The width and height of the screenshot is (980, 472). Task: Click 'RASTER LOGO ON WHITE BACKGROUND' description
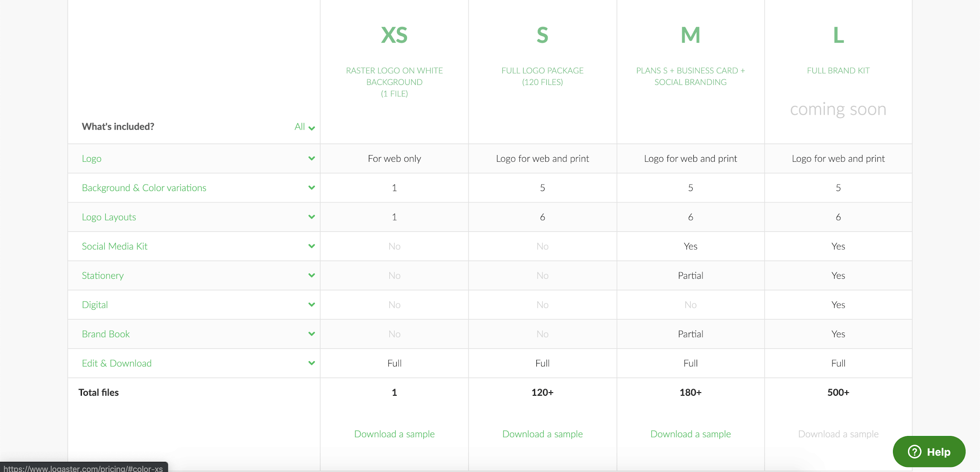tap(394, 76)
